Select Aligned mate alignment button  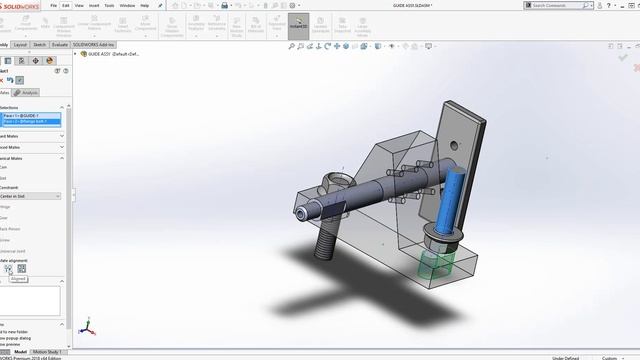(x=8, y=269)
